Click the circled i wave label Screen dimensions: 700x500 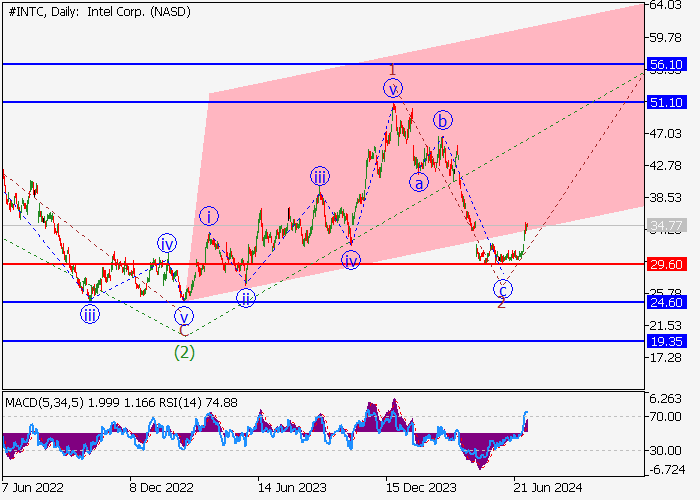209,217
